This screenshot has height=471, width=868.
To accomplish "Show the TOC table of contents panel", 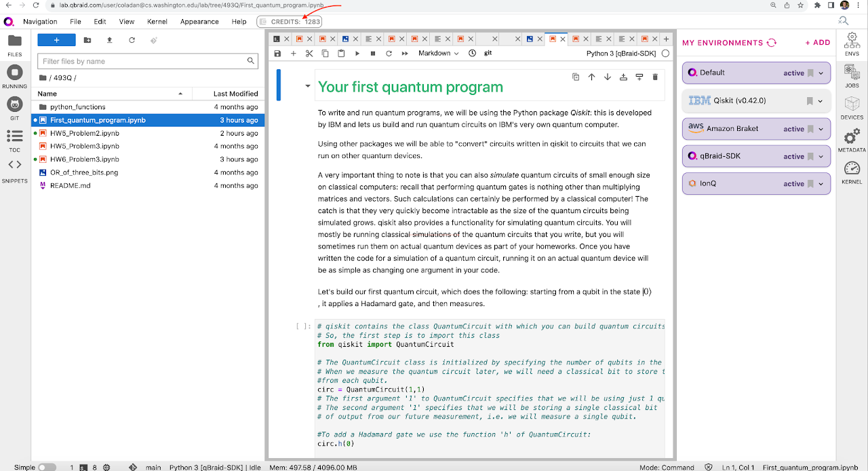I will pyautogui.click(x=15, y=140).
